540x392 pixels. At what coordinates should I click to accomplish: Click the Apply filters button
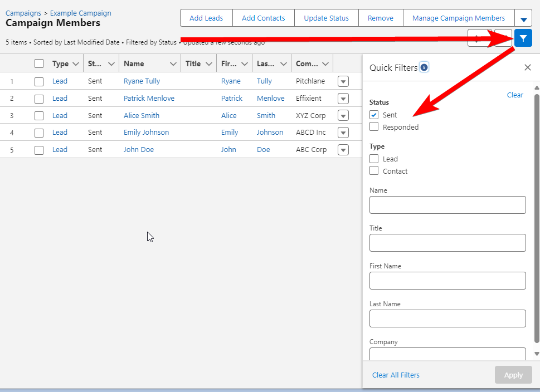pyautogui.click(x=513, y=375)
